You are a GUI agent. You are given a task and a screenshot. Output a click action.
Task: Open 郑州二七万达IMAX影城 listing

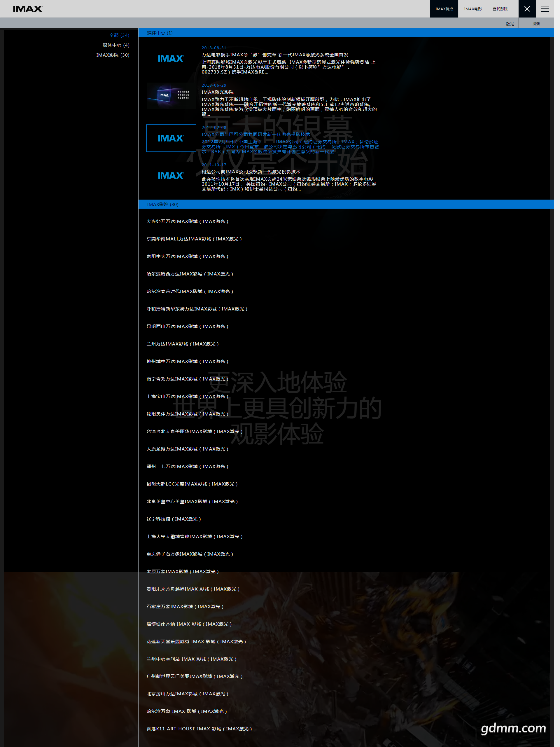187,466
